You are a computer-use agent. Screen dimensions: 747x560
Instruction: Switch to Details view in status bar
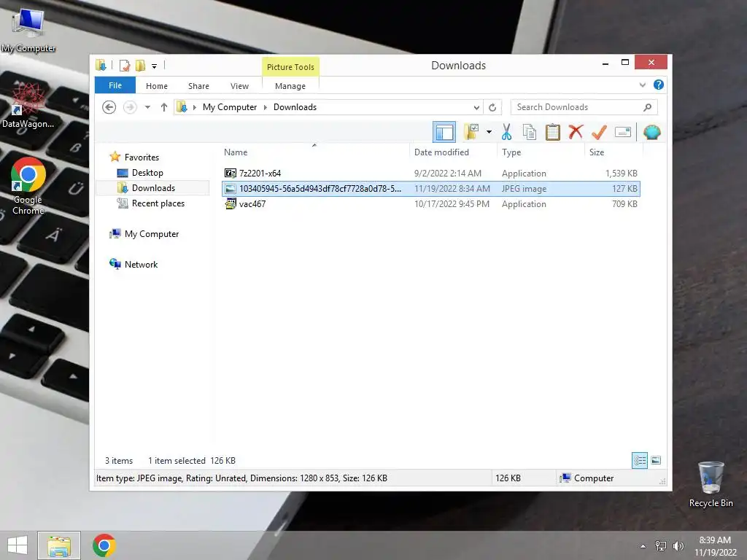(639, 460)
